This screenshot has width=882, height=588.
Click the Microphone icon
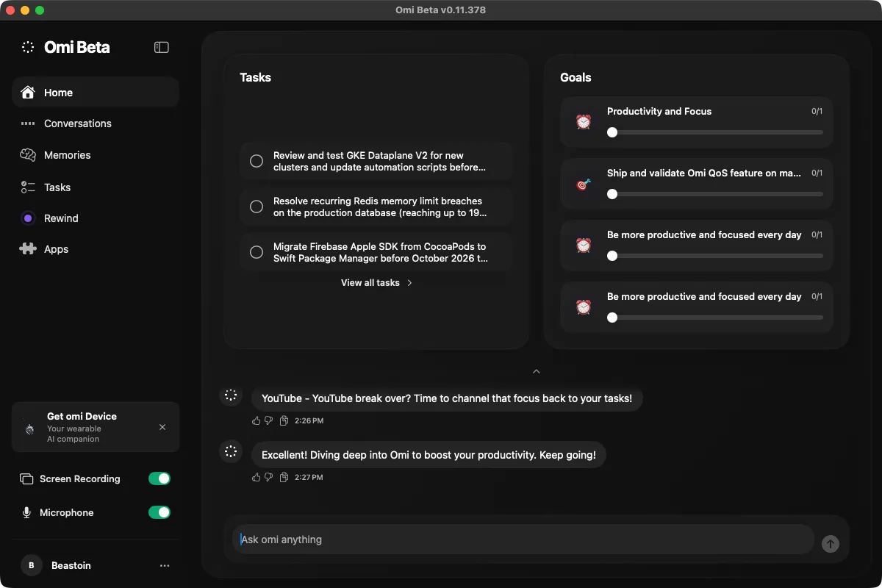click(x=26, y=512)
